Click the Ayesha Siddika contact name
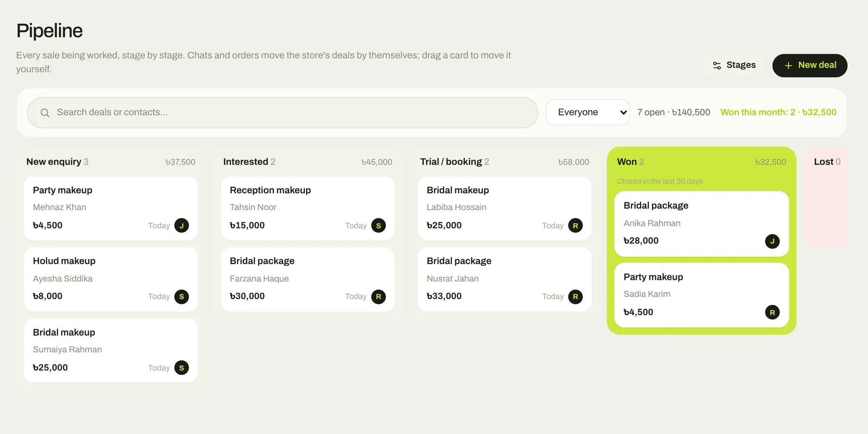868x434 pixels. 62,278
